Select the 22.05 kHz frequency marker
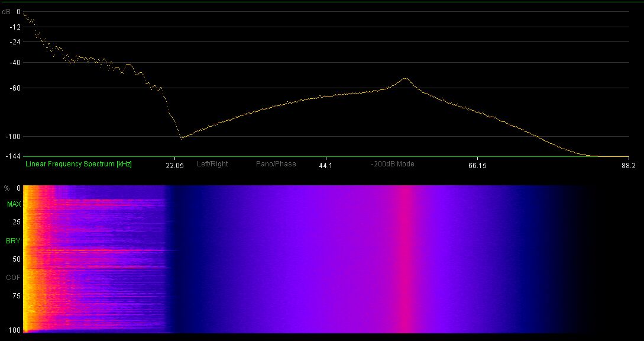The height and width of the screenshot is (341, 644). click(x=175, y=165)
